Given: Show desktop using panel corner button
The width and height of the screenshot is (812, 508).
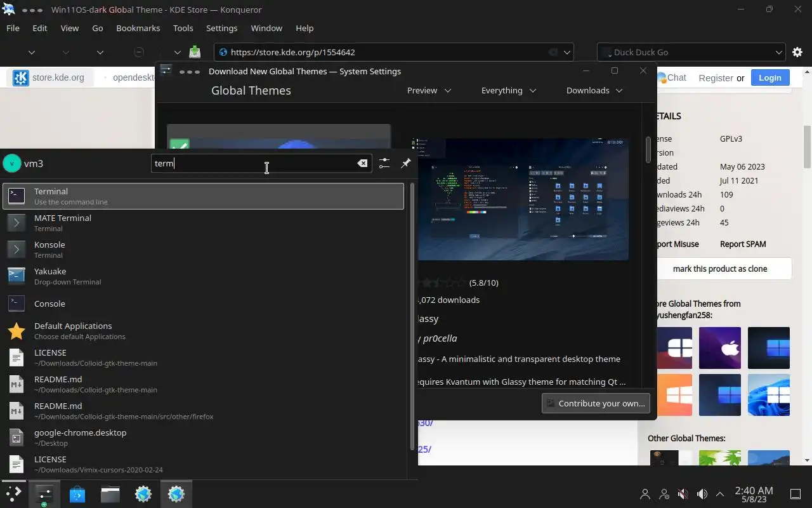Looking at the screenshot, I should point(796,494).
